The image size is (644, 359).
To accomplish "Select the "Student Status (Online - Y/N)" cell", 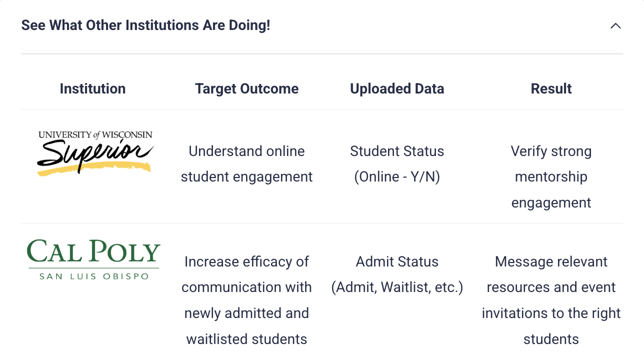I will click(397, 164).
